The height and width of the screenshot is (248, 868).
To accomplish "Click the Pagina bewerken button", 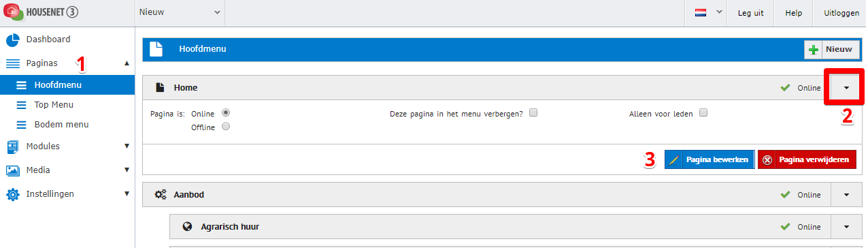I will pyautogui.click(x=710, y=160).
